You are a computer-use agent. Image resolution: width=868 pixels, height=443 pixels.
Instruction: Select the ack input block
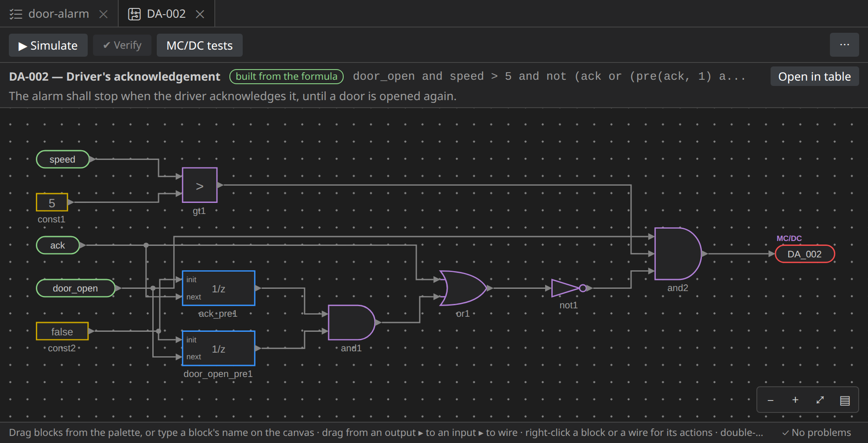click(x=58, y=245)
